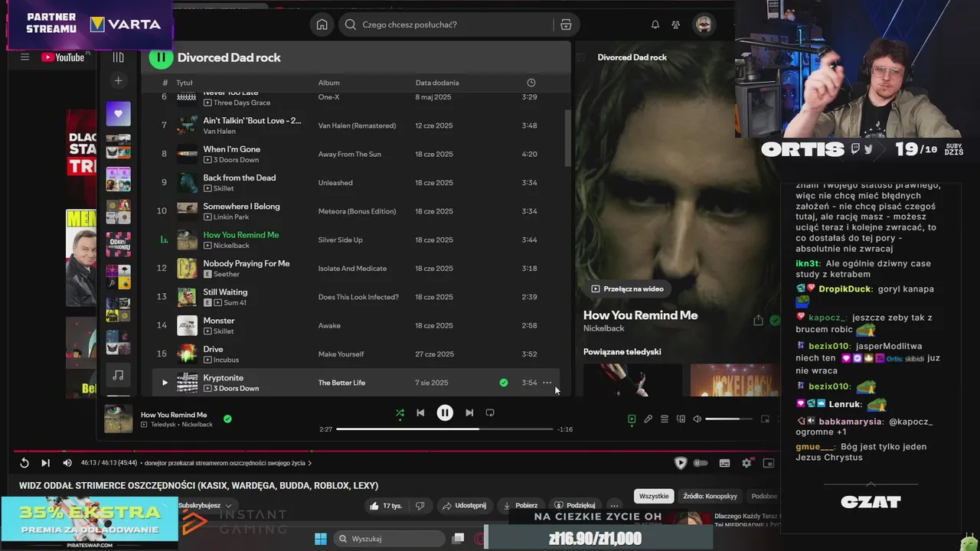The width and height of the screenshot is (980, 551).
Task: Like the YouTube video
Action: [x=387, y=505]
